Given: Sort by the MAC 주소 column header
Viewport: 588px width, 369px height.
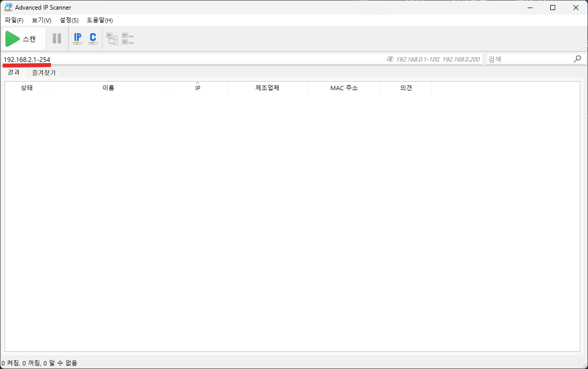Looking at the screenshot, I should tap(344, 88).
